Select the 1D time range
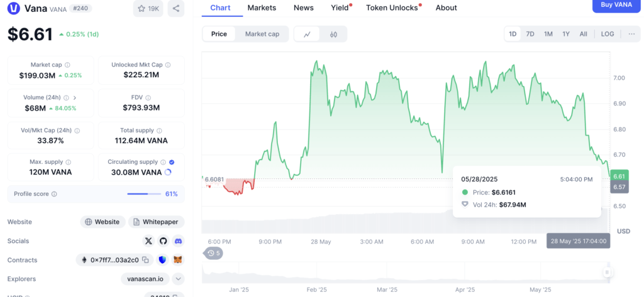 (513, 34)
